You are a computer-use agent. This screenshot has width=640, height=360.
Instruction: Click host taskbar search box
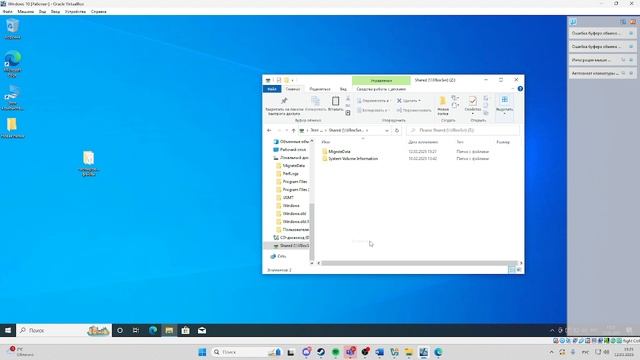coord(247,352)
